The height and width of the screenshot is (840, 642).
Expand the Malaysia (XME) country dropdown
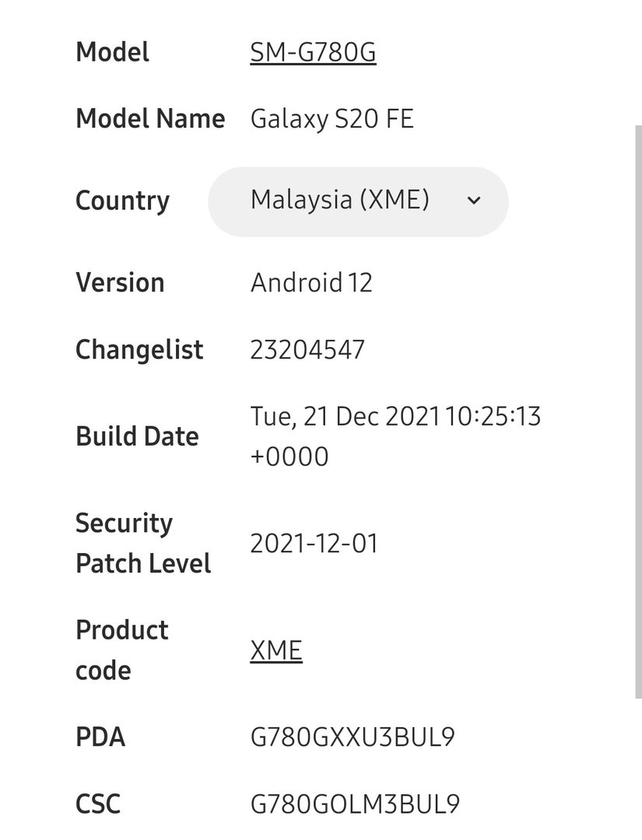pyautogui.click(x=358, y=201)
